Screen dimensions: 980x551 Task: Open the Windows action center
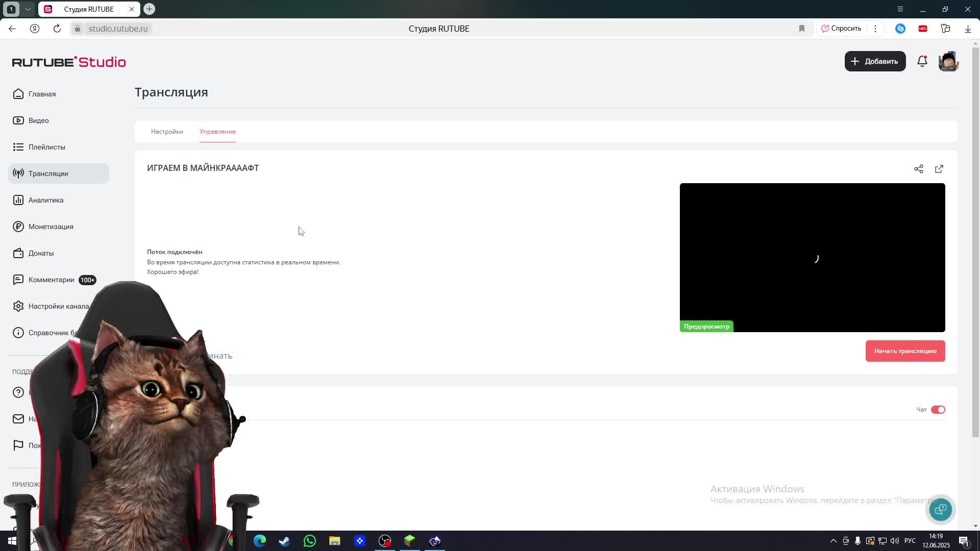point(964,541)
